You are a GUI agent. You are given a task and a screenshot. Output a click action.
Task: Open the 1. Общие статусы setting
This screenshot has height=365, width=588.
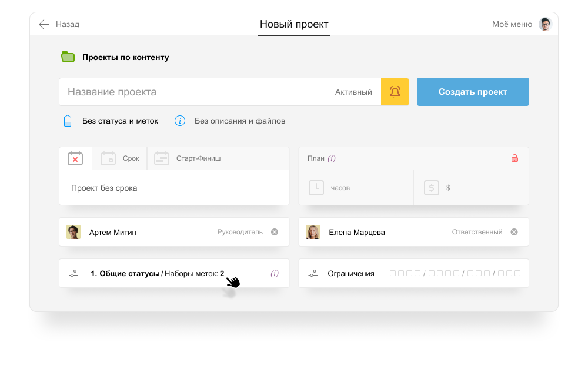click(x=125, y=274)
